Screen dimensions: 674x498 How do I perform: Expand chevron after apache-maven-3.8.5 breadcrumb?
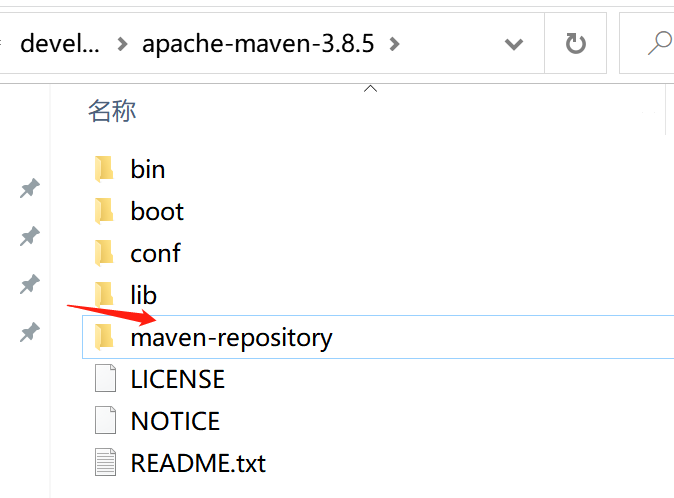coord(393,44)
